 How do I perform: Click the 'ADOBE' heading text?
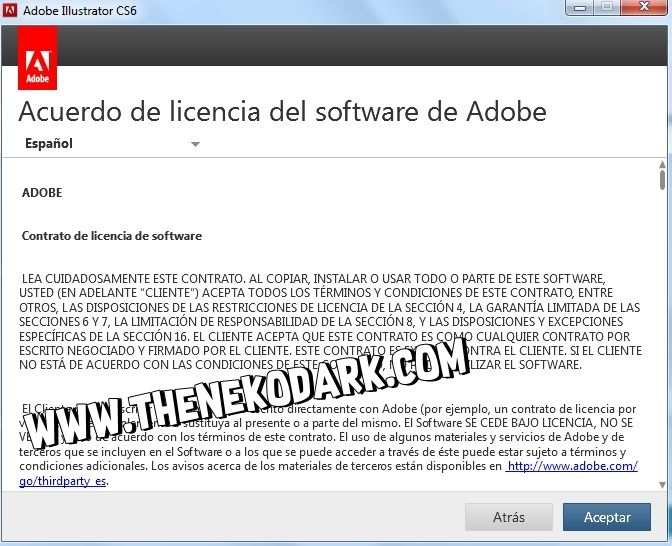42,192
